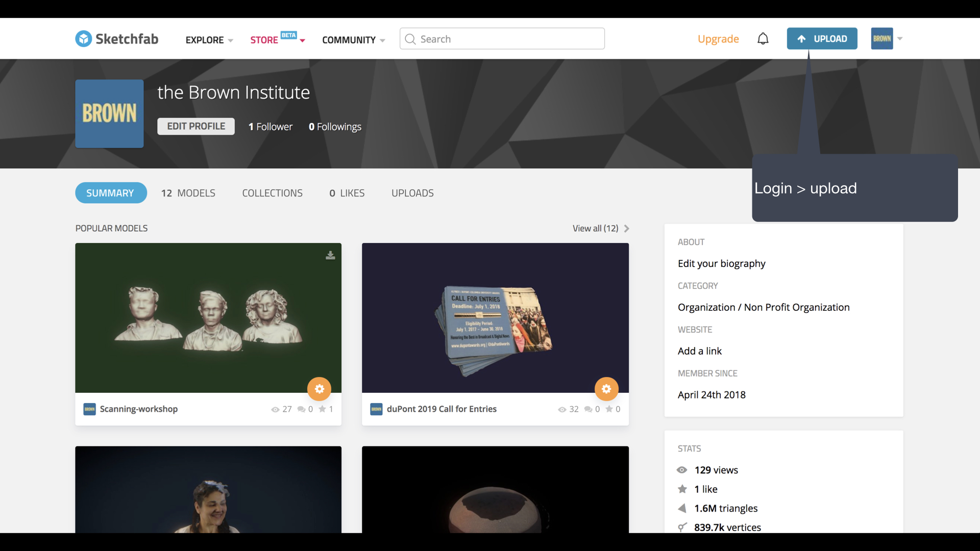The image size is (980, 551).
Task: Click Edit your biography
Action: click(x=721, y=263)
